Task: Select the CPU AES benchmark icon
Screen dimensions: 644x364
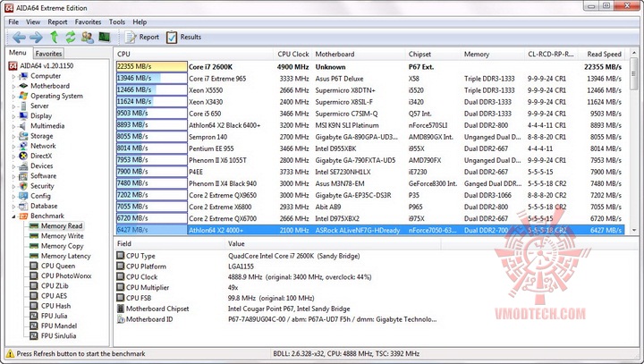Action: coord(34,296)
